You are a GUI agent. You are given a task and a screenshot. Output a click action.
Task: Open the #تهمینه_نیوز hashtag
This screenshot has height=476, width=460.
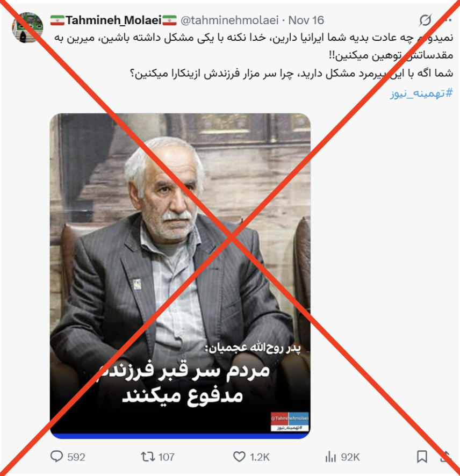coord(421,93)
